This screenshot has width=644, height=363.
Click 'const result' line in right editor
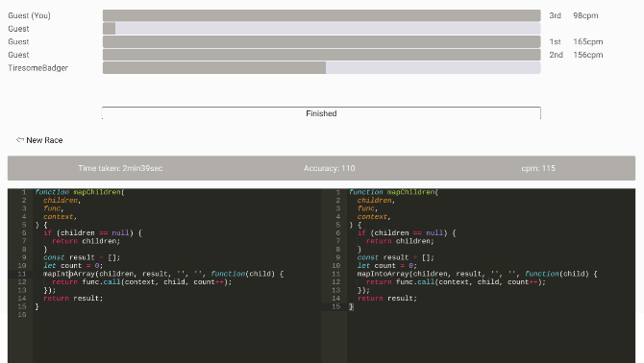pyautogui.click(x=395, y=257)
